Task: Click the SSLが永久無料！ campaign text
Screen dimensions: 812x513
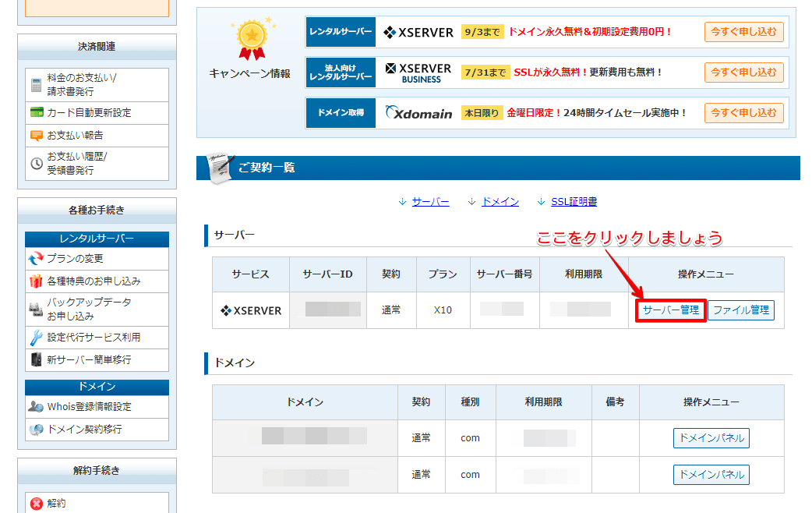Action: point(550,72)
